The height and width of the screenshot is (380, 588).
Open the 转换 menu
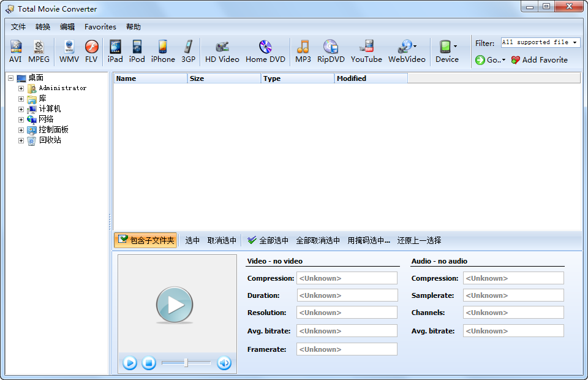pyautogui.click(x=43, y=27)
